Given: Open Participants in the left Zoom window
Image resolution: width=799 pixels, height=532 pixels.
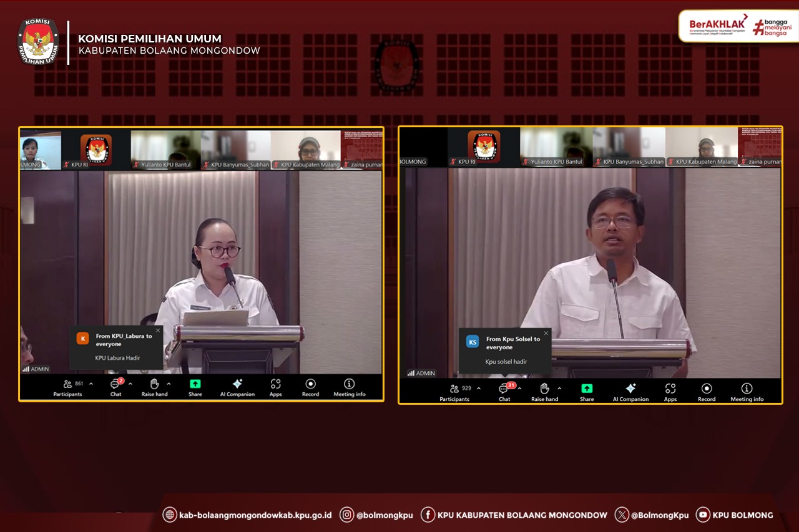Looking at the screenshot, I should [x=68, y=387].
